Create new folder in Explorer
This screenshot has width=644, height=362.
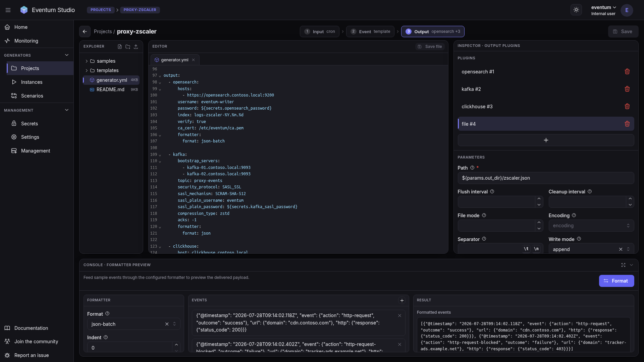(128, 47)
